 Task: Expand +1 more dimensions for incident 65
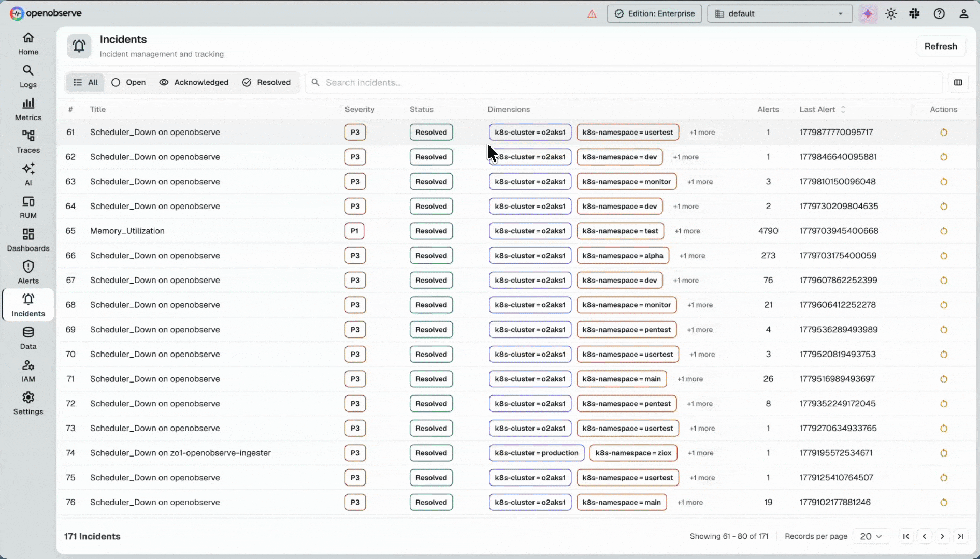click(x=687, y=231)
